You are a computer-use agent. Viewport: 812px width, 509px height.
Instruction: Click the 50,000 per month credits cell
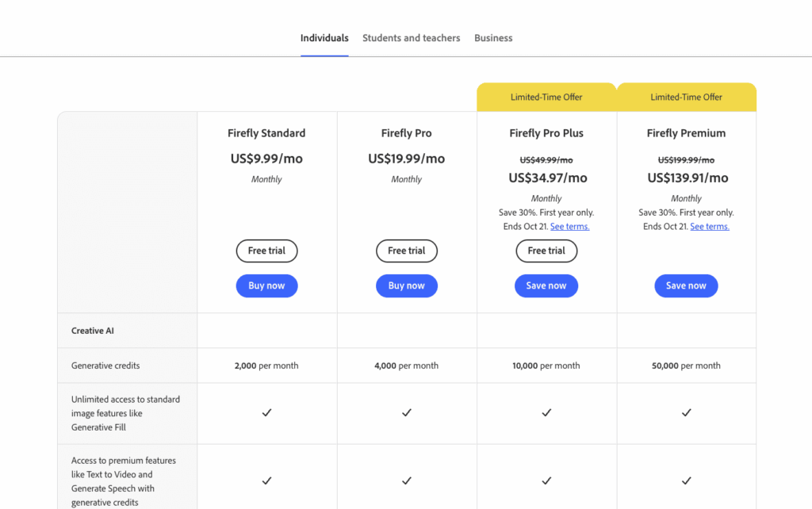click(686, 365)
